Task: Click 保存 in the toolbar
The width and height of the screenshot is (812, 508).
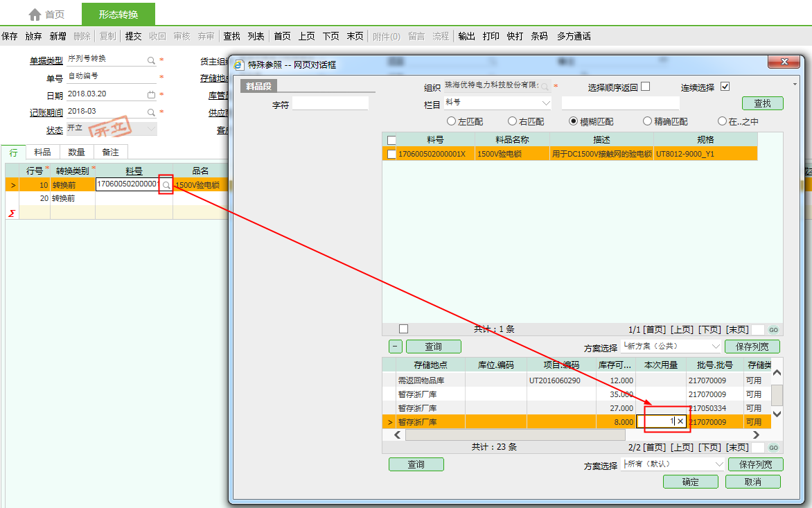Action: point(10,36)
